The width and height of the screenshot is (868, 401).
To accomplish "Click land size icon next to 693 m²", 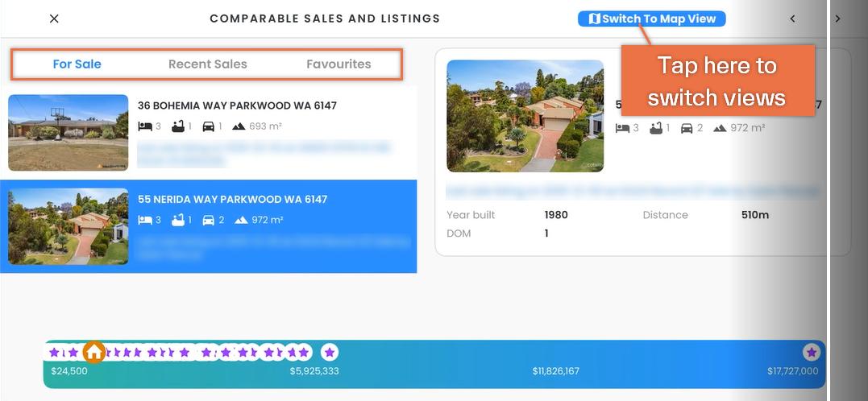I will 239,126.
